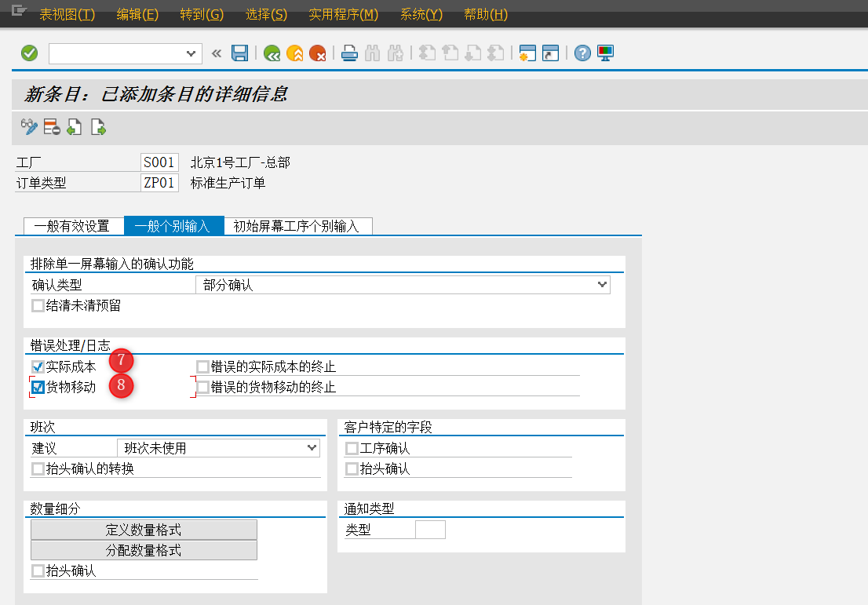Disable the 实际成本 checkbox
Viewport: 868px width, 605px height.
[x=36, y=366]
